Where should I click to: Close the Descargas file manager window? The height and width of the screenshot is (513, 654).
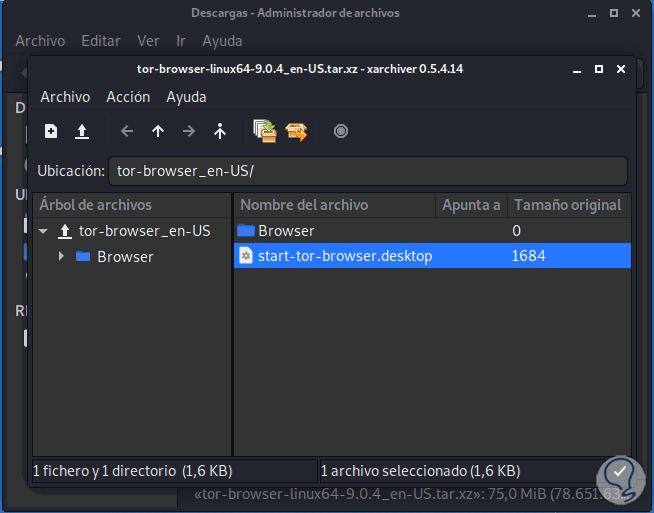click(x=636, y=13)
